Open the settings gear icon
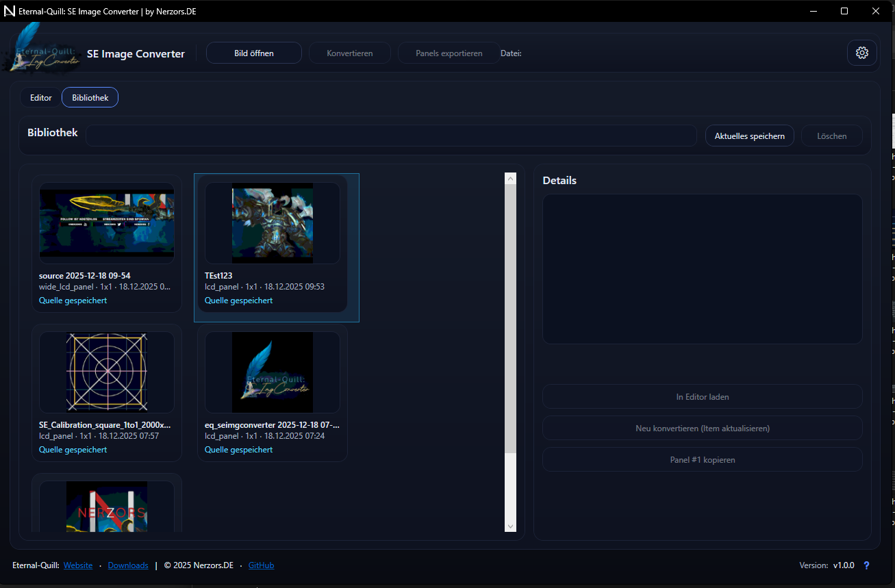Image resolution: width=895 pixels, height=588 pixels. [861, 53]
